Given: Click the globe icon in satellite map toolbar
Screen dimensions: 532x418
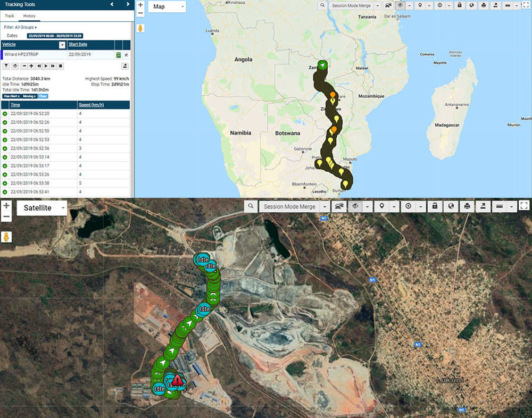Looking at the screenshot, I should click(x=451, y=206).
